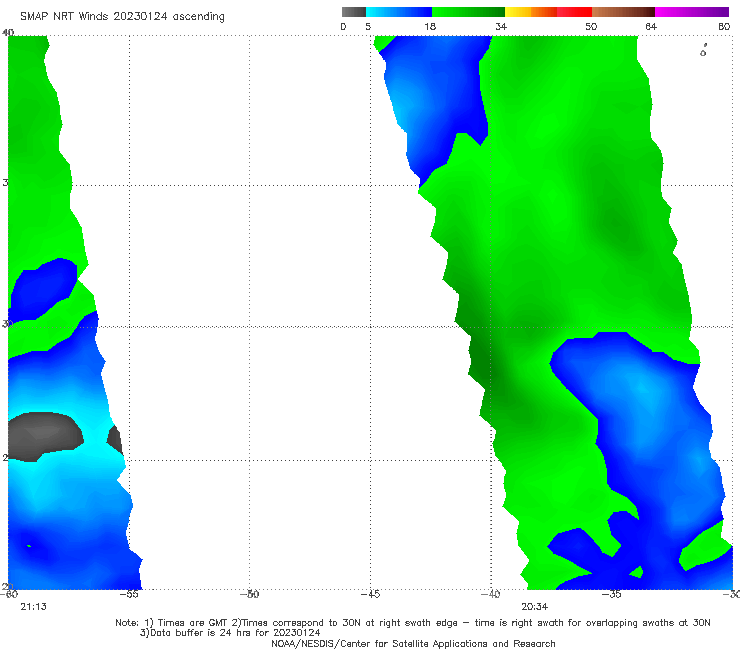This screenshot has width=740, height=650.
Task: Click the NOAA/NESDIS Center for Satellite Applications credit
Action: (413, 644)
